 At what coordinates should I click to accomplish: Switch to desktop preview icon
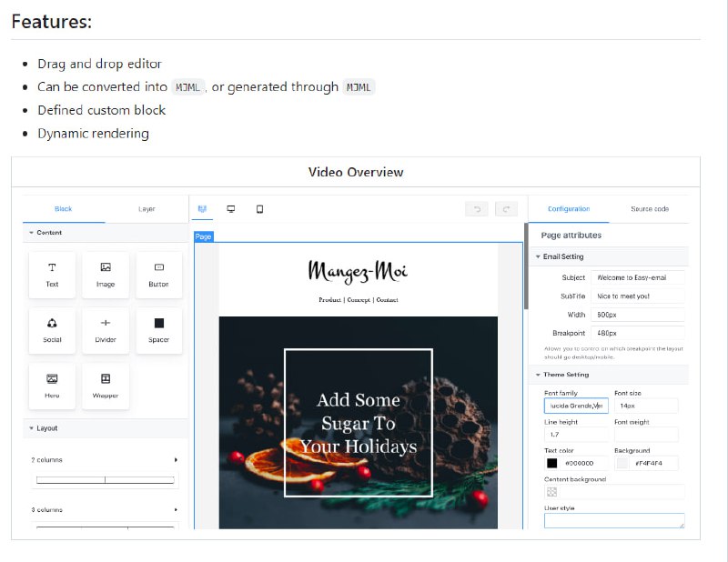coord(231,209)
